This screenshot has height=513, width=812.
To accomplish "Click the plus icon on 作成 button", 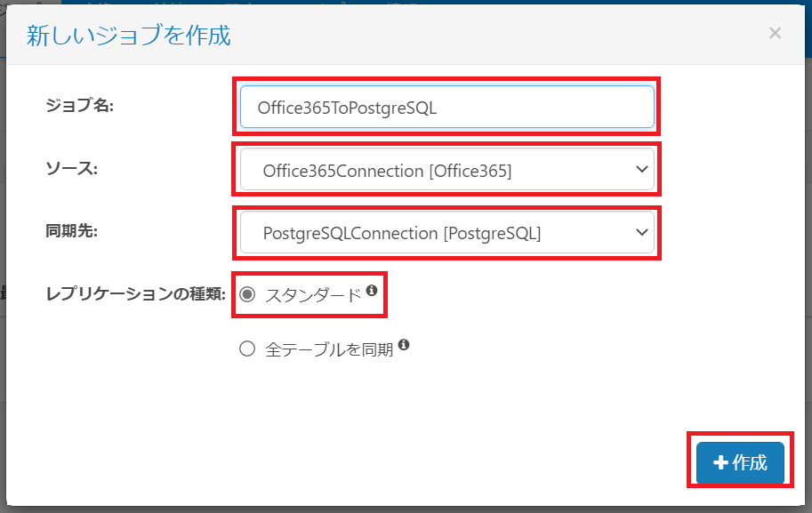I will pyautogui.click(x=720, y=463).
